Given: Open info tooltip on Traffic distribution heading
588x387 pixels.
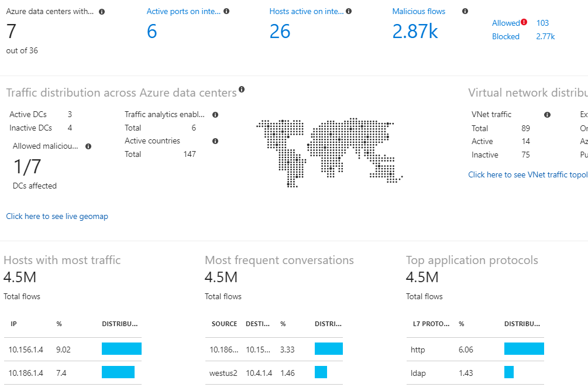Looking at the screenshot, I should [x=242, y=89].
